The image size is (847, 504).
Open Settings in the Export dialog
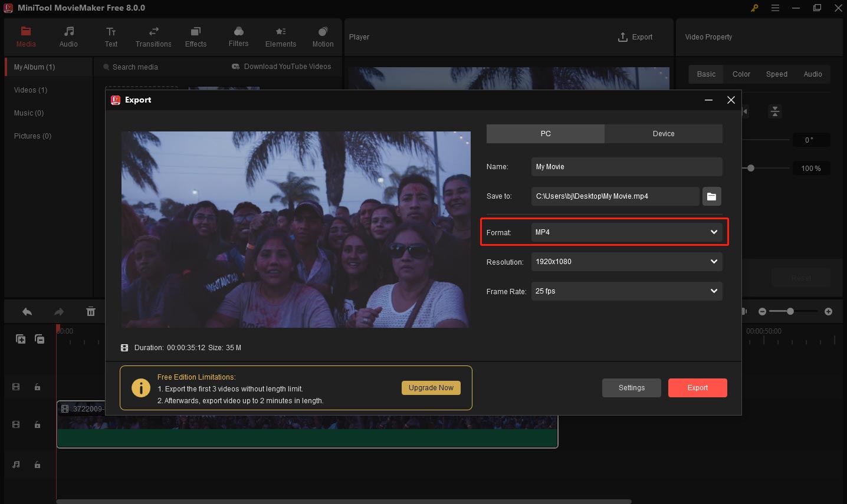point(632,388)
